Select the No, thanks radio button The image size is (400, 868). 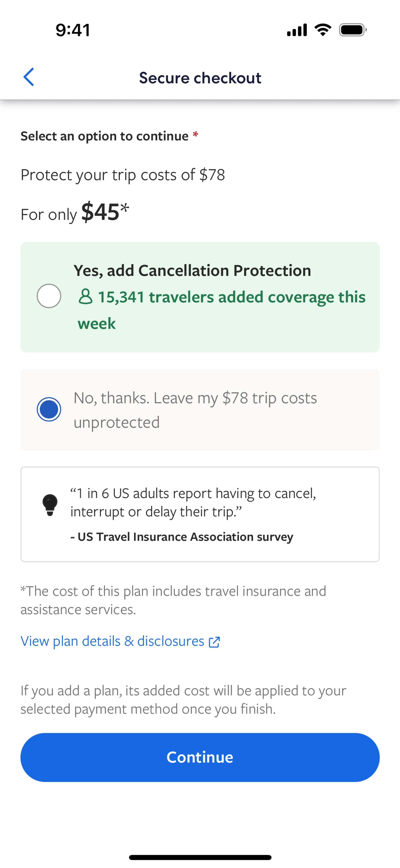pos(49,409)
